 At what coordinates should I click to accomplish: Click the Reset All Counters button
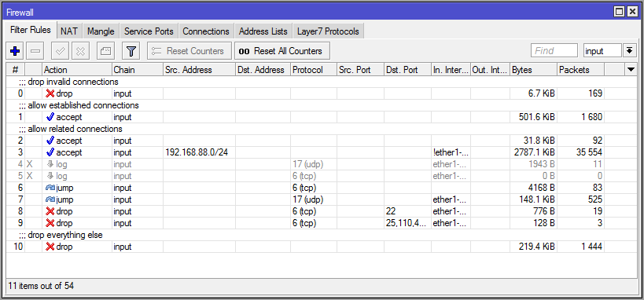pyautogui.click(x=282, y=51)
